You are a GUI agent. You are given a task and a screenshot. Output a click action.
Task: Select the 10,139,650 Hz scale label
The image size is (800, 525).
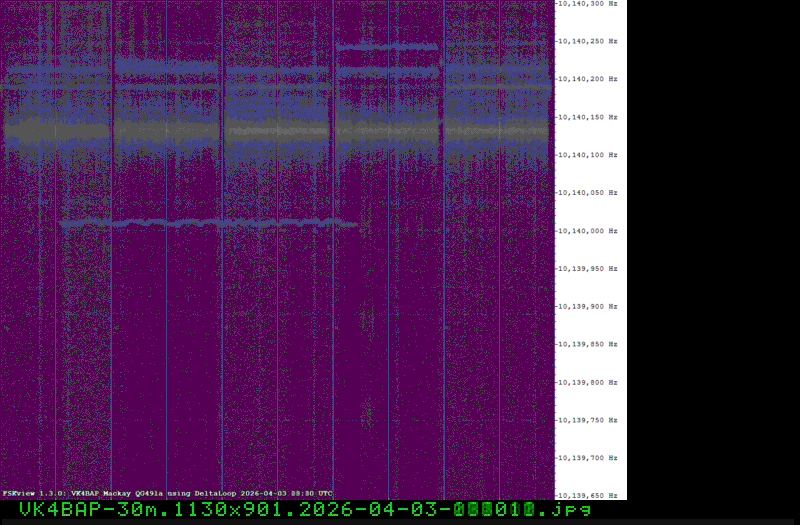click(x=588, y=495)
